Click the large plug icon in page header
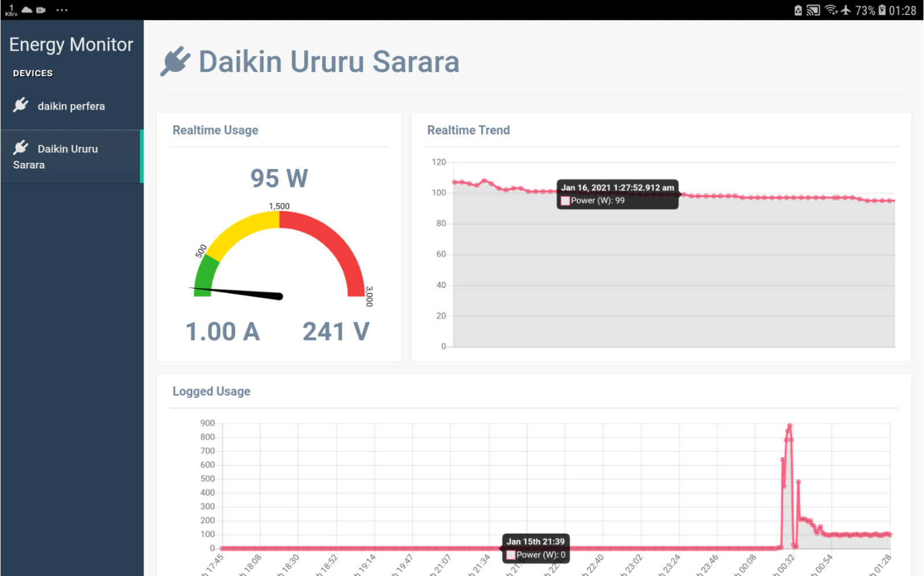The width and height of the screenshot is (924, 576). tap(175, 61)
